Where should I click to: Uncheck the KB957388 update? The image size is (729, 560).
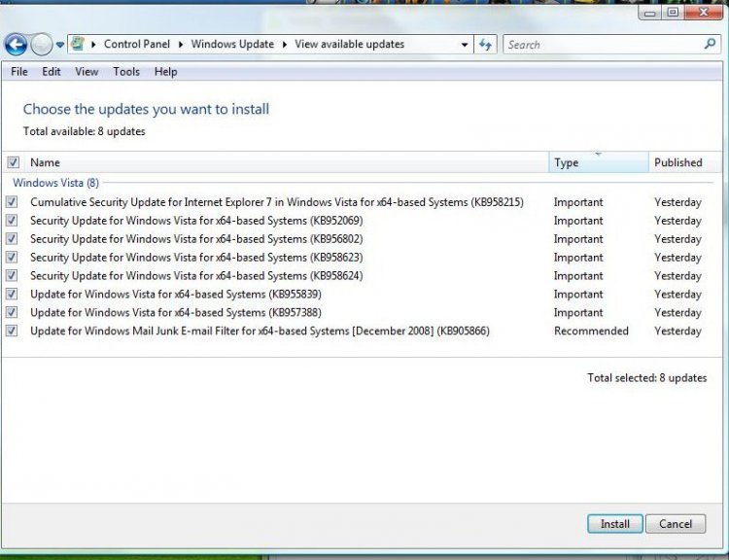(x=12, y=312)
